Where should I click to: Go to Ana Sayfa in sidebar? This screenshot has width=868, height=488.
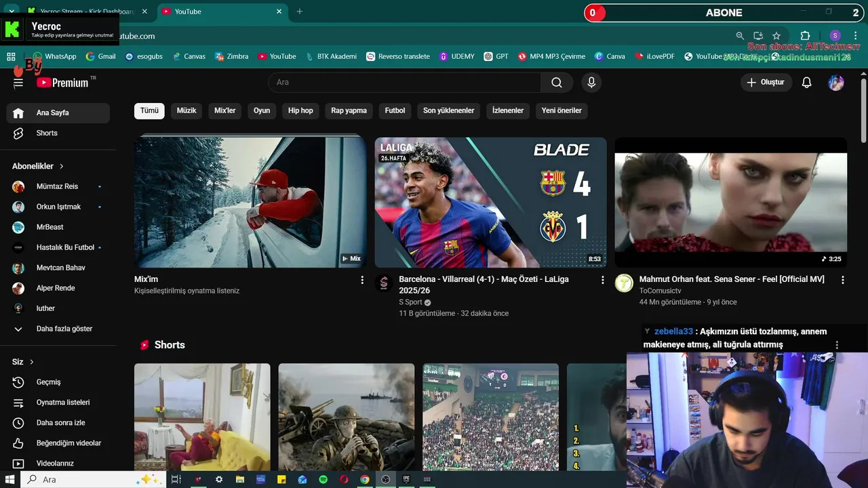58,113
